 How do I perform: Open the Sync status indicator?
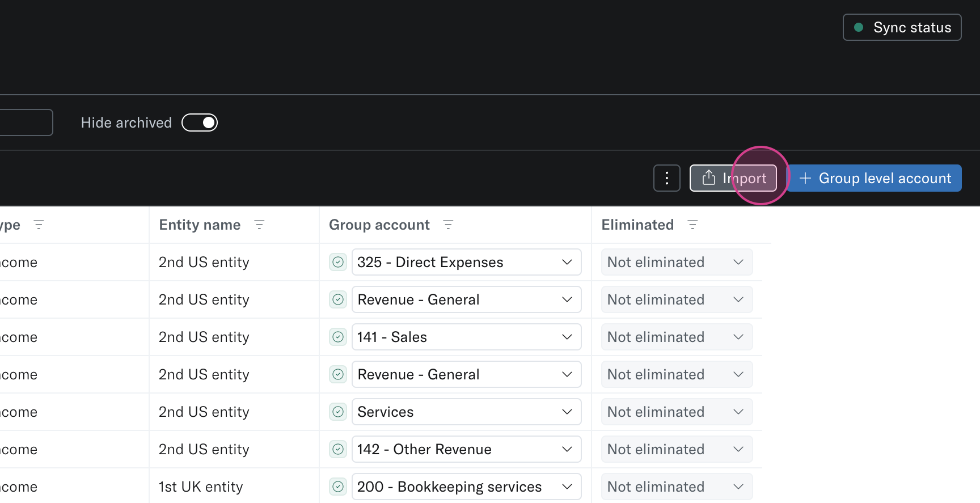[x=902, y=27]
